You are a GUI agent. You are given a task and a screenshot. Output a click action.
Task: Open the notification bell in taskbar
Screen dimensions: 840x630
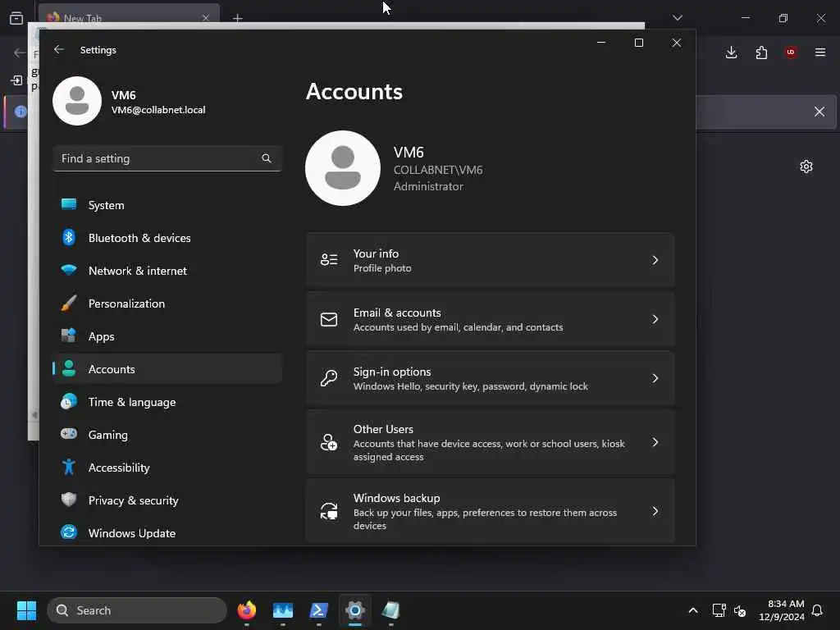point(818,610)
